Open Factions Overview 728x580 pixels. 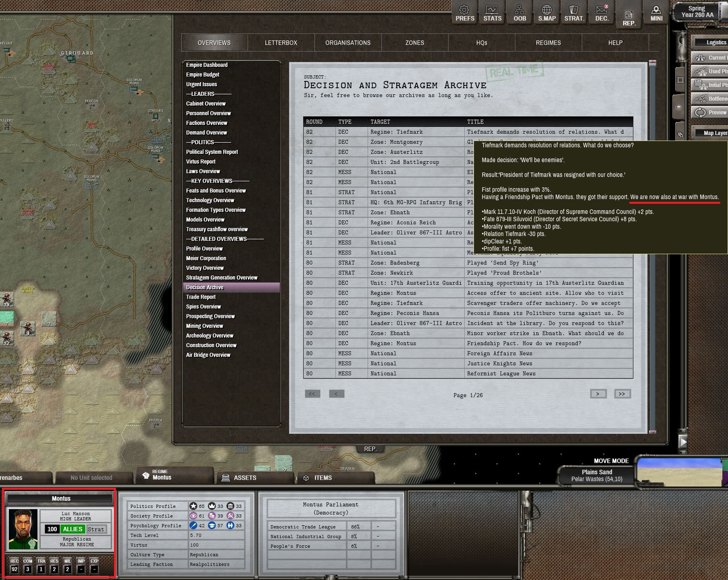coord(207,123)
